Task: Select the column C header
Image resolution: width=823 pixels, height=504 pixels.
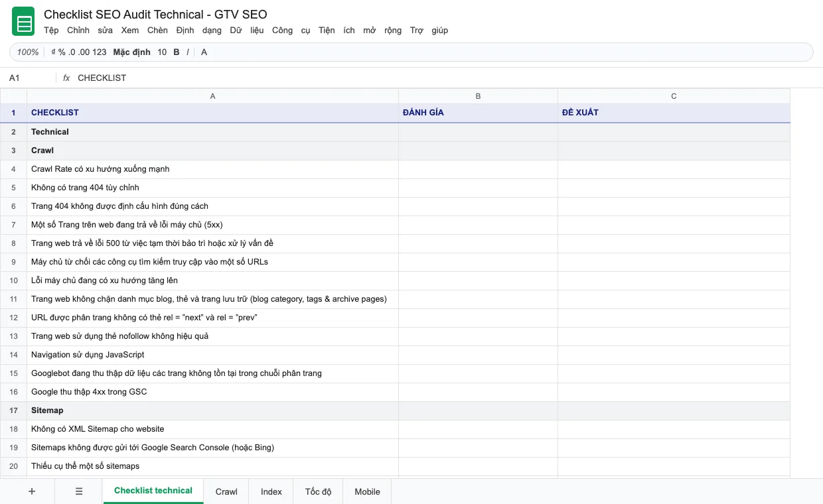Action: [x=674, y=96]
